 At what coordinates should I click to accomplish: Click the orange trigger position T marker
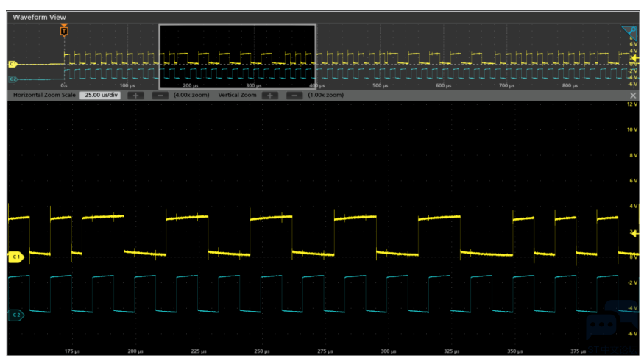point(63,30)
